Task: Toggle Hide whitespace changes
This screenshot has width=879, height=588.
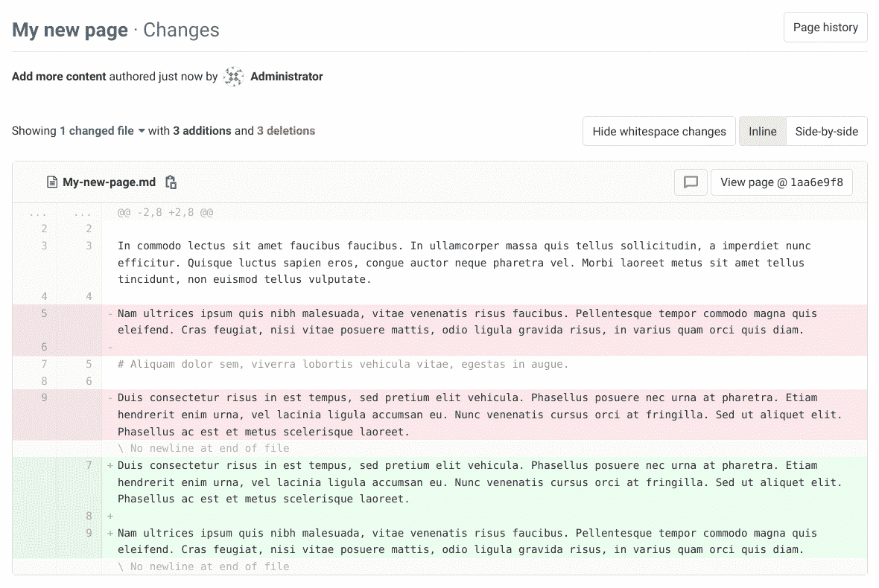Action: tap(659, 131)
